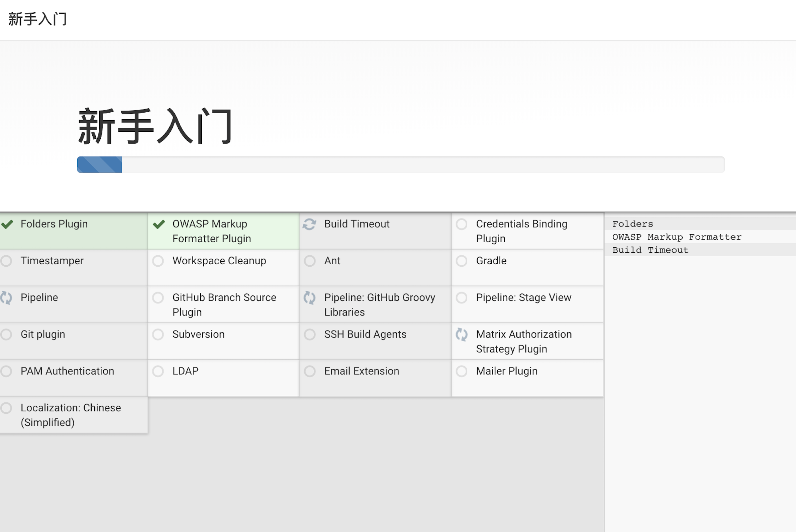Click the pending circle icon for Credentials Binding Plugin
The height and width of the screenshot is (532, 796).
click(x=462, y=224)
